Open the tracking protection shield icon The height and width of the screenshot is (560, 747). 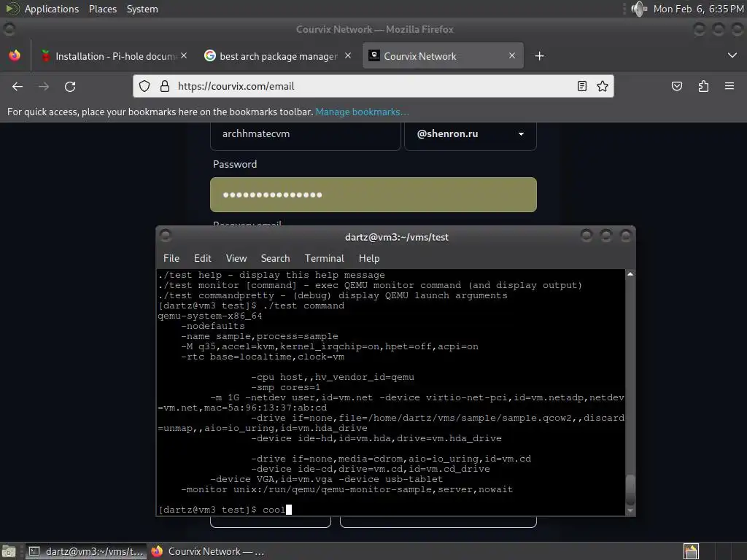[144, 86]
